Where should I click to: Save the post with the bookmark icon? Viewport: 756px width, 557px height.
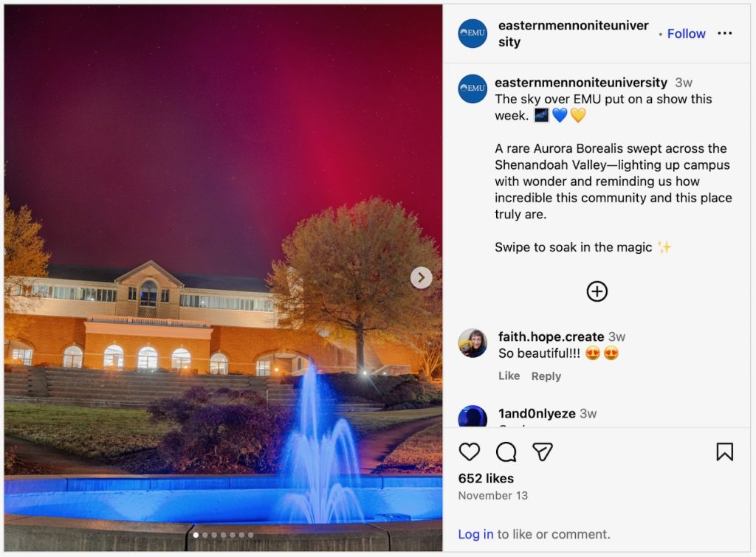(x=725, y=452)
